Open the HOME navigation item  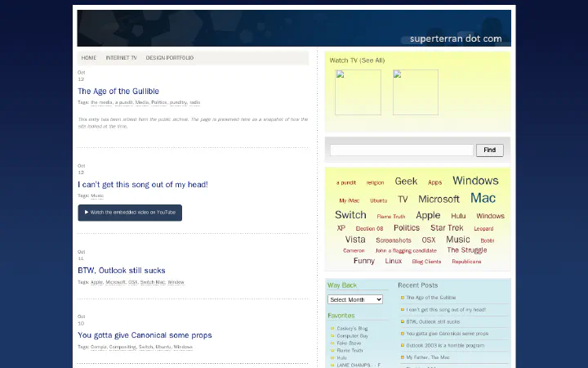(89, 58)
